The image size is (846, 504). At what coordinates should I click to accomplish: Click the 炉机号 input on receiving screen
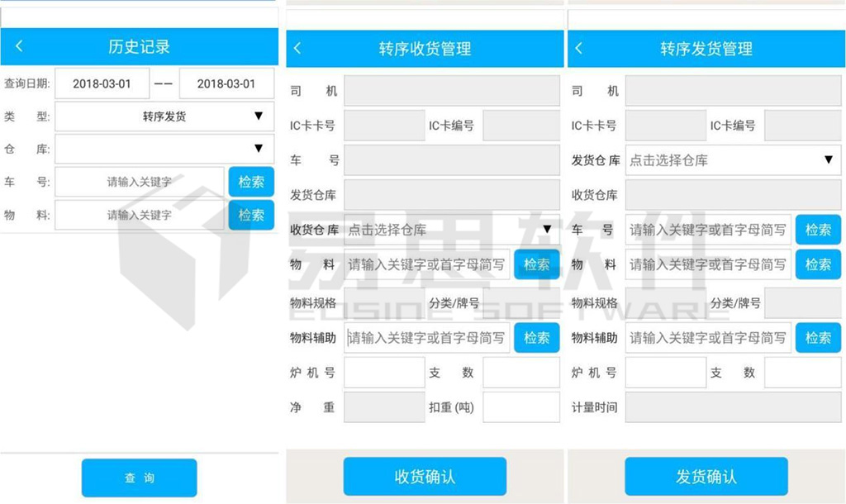click(384, 373)
